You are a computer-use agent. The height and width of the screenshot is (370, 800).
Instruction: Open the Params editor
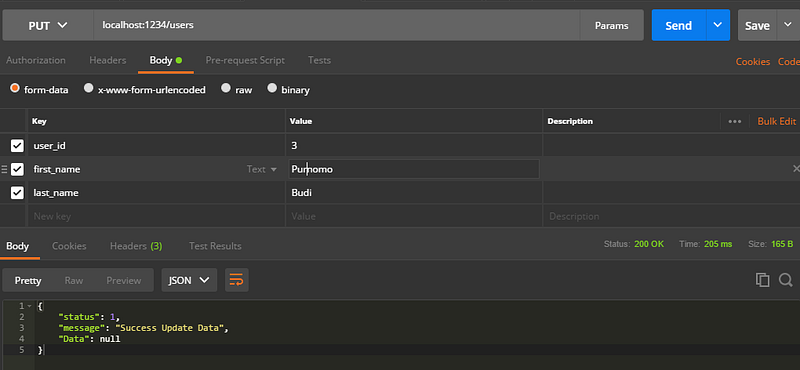click(612, 25)
